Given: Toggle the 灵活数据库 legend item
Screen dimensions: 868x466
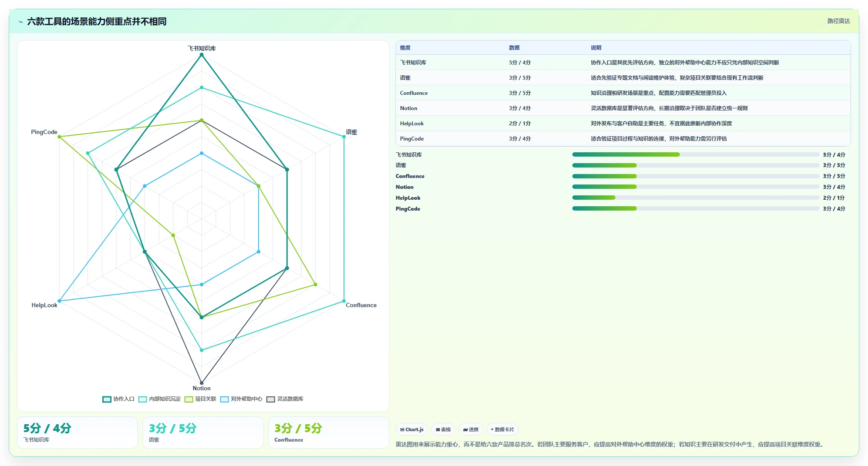Looking at the screenshot, I should tap(285, 399).
